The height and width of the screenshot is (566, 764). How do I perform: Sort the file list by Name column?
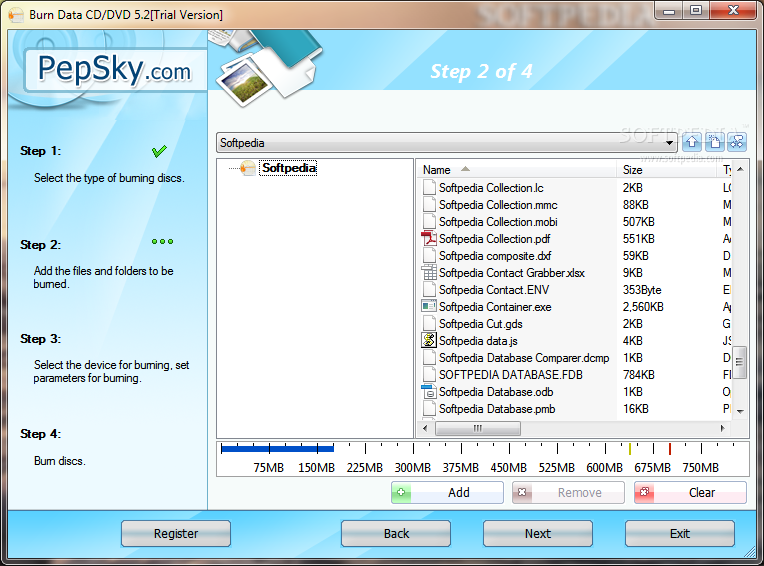click(x=516, y=170)
